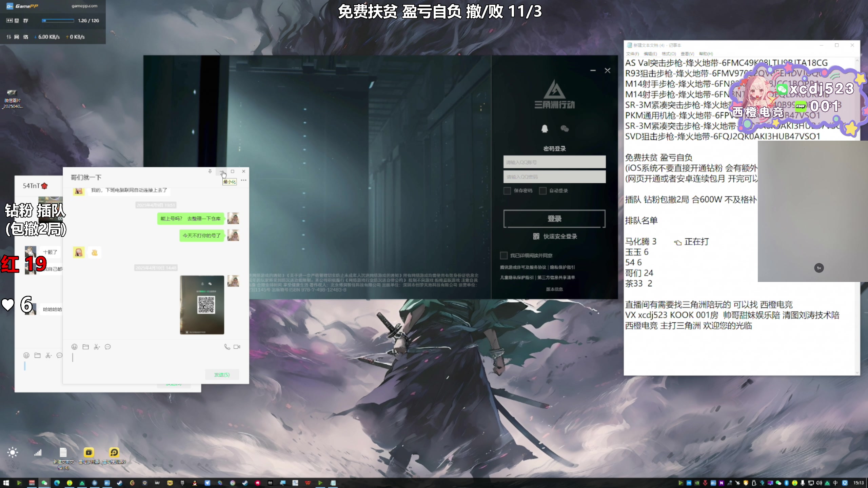Image resolution: width=868 pixels, height=488 pixels.
Task: Click the '茶33 2' line in Notepad
Action: (639, 283)
